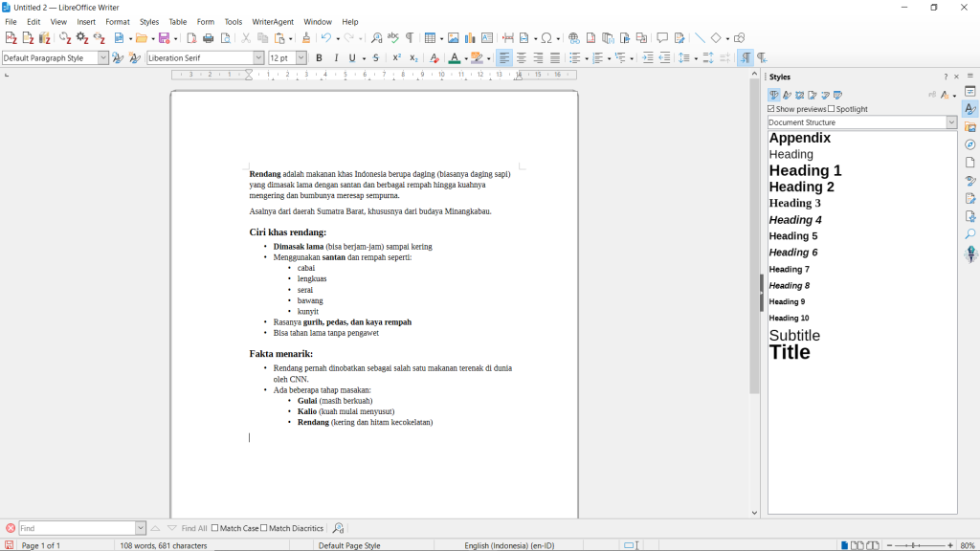Expand the font size dropdown
Image resolution: width=980 pixels, height=551 pixels.
[301, 58]
